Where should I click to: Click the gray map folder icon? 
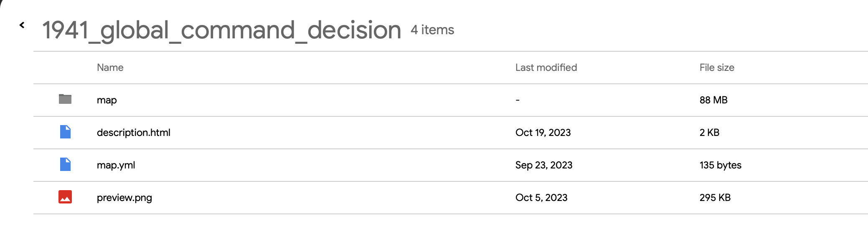65,99
